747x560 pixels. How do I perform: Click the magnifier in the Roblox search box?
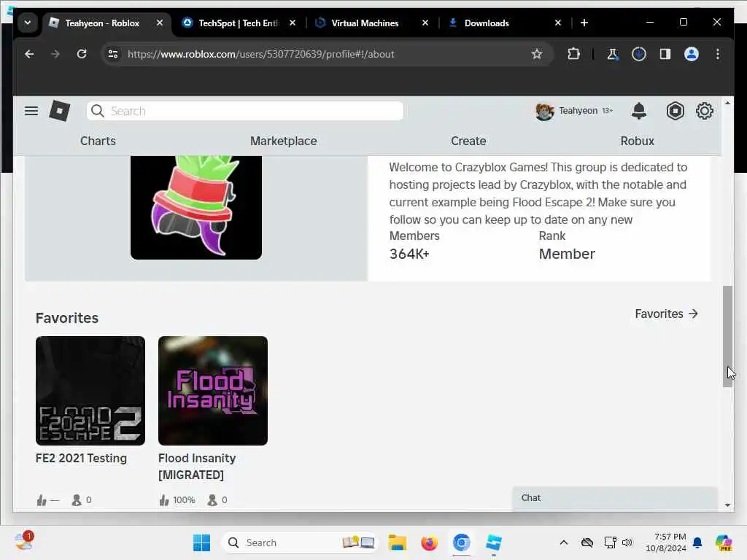98,111
